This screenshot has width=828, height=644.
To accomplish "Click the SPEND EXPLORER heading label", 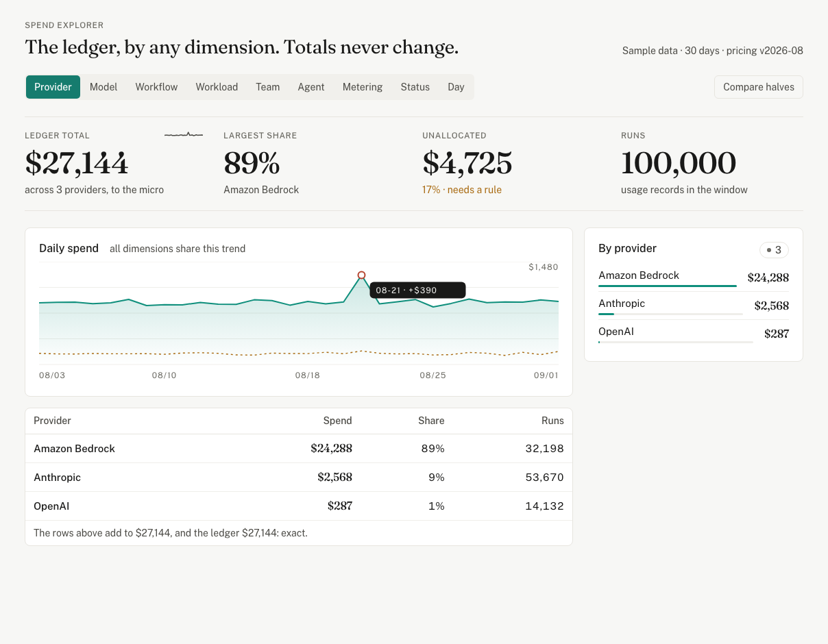I will click(64, 25).
